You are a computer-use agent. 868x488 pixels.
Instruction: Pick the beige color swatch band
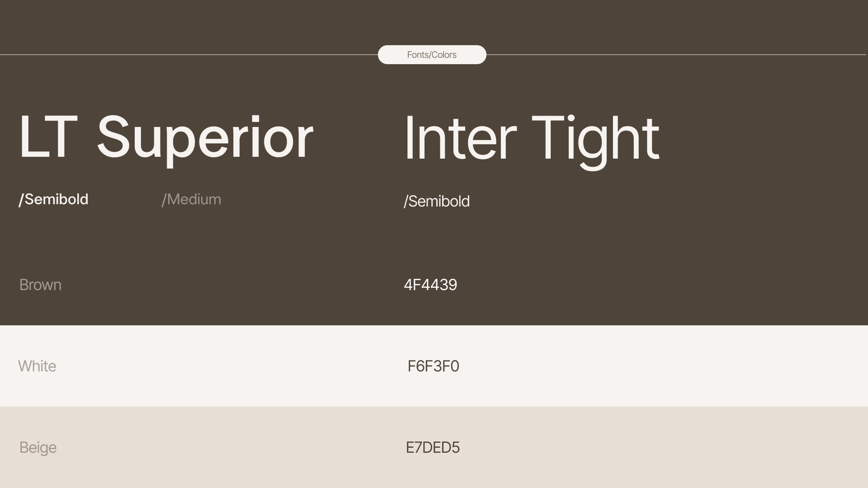coord(633,447)
